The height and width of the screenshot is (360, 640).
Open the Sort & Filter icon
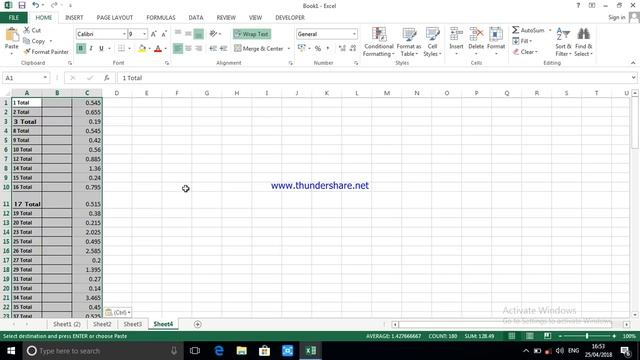pos(563,35)
